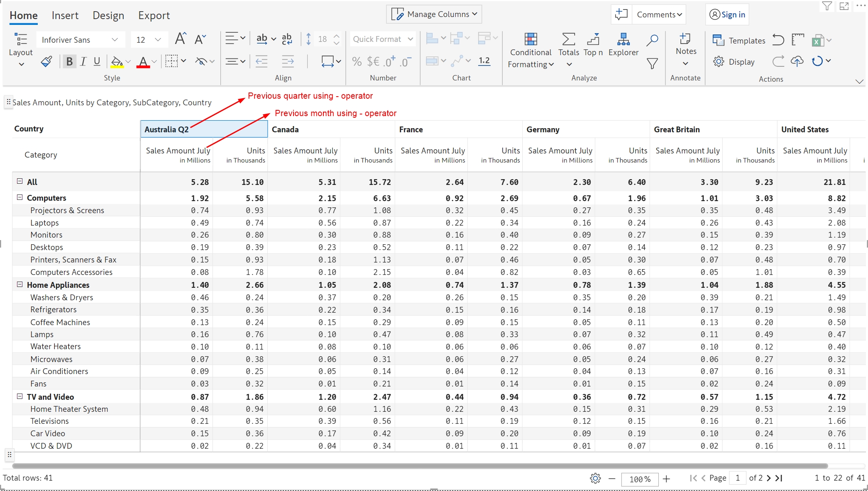Viewport: 868px width, 491px height.
Task: Click the search magnifier icon
Action: point(652,40)
